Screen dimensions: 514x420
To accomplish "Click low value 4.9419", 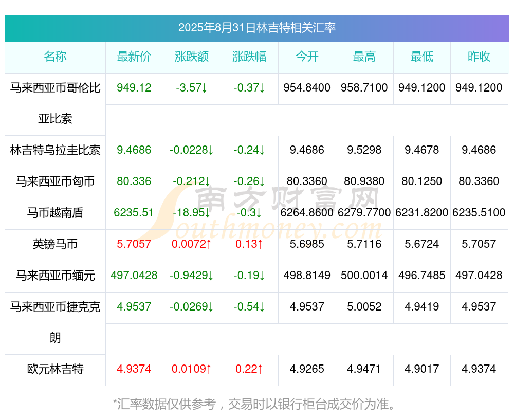I will (x=422, y=307).
